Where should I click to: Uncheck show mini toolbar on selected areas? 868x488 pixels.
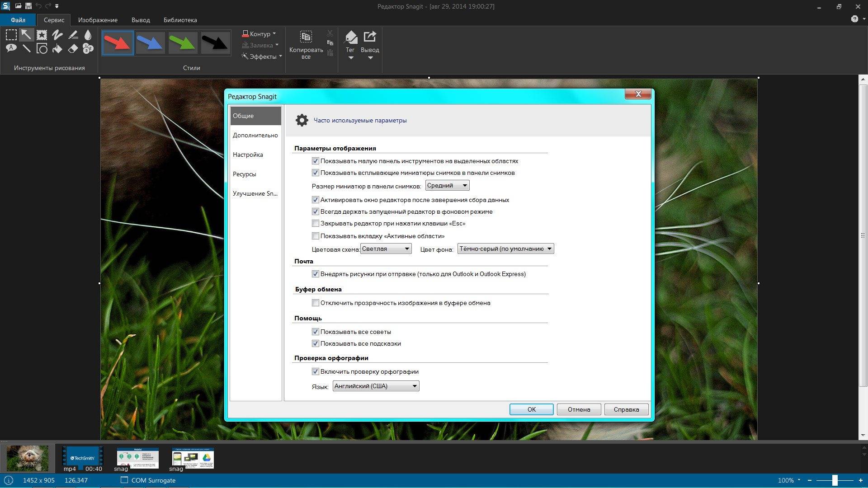click(x=316, y=161)
